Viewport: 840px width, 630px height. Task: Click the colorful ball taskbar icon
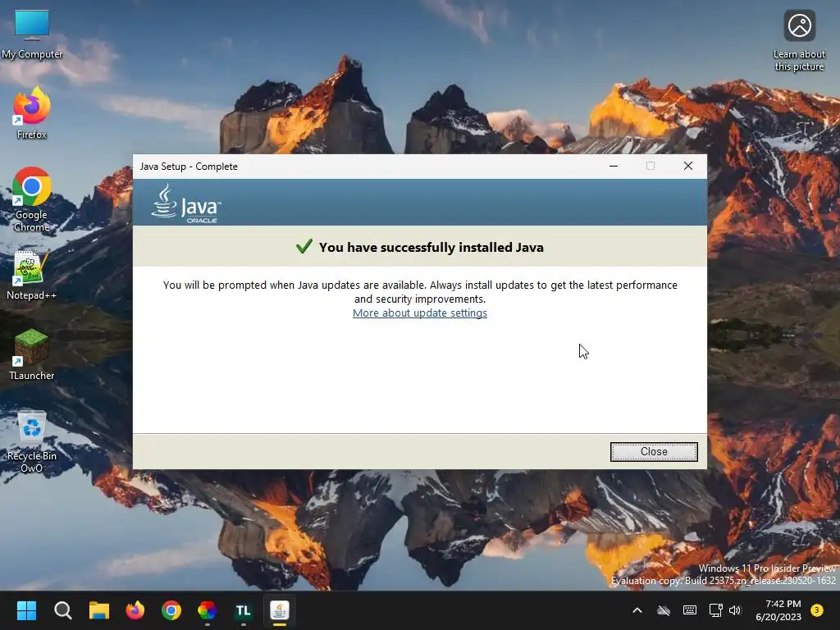[208, 610]
